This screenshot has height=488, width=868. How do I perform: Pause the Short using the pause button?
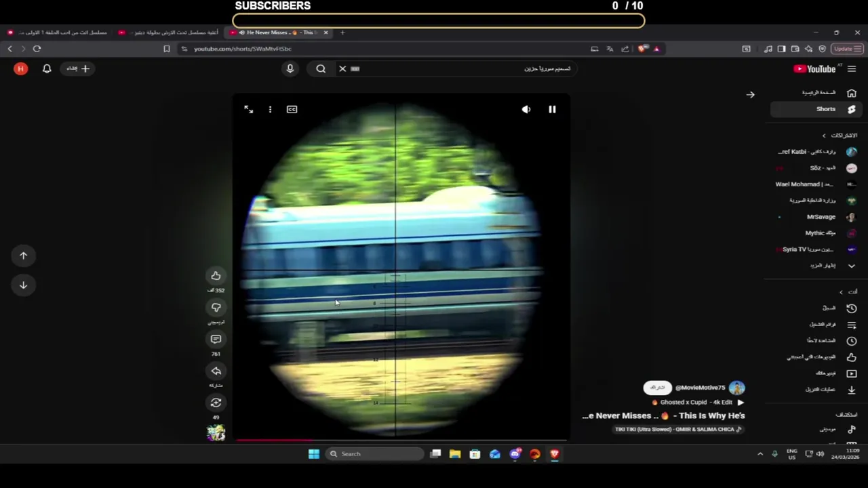[x=552, y=109]
